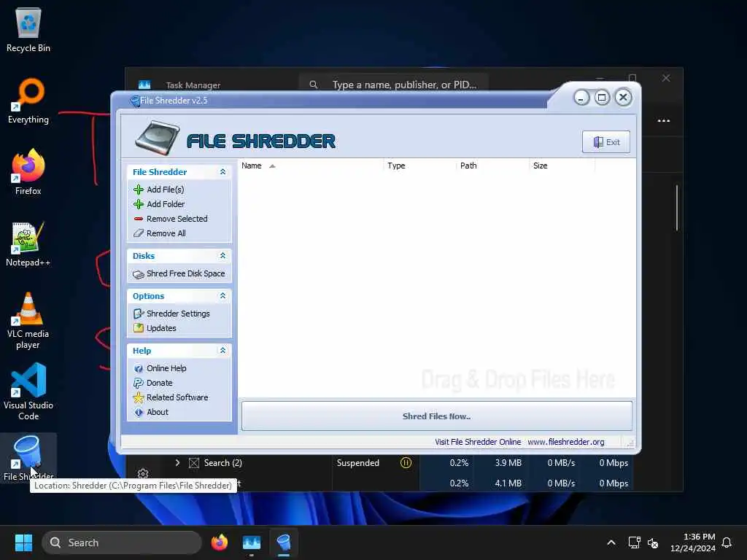Click the Task Manager search field
This screenshot has width=747, height=560.
394,85
